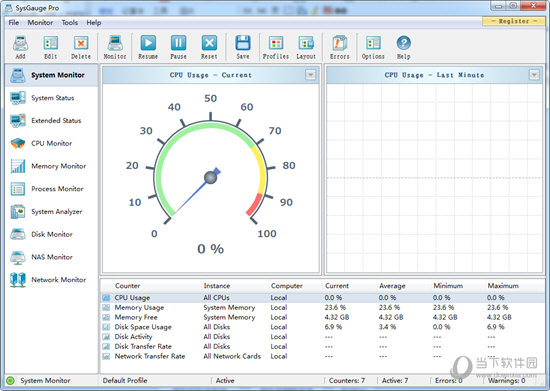Sort by the Current column header
Viewport: 550px width, 391px height.
pyautogui.click(x=337, y=286)
